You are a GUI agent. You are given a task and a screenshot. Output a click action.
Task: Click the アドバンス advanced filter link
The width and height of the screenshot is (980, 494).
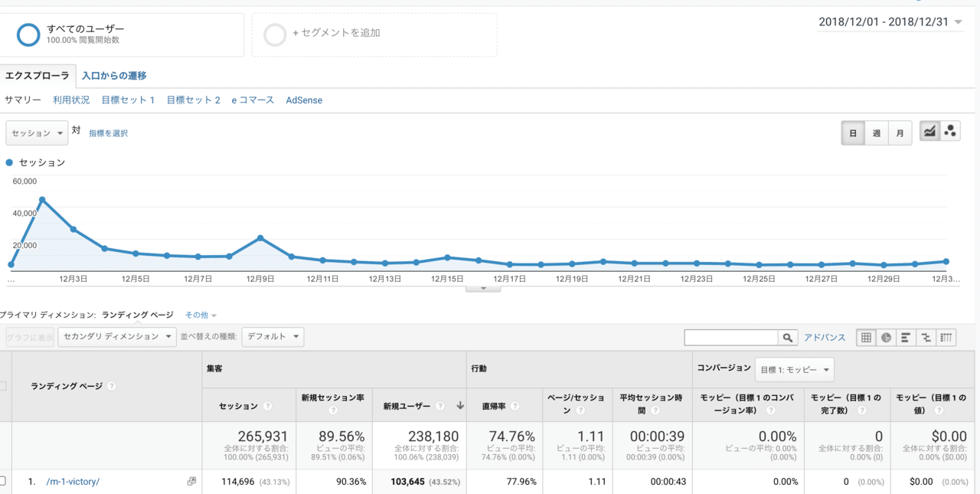coord(825,338)
